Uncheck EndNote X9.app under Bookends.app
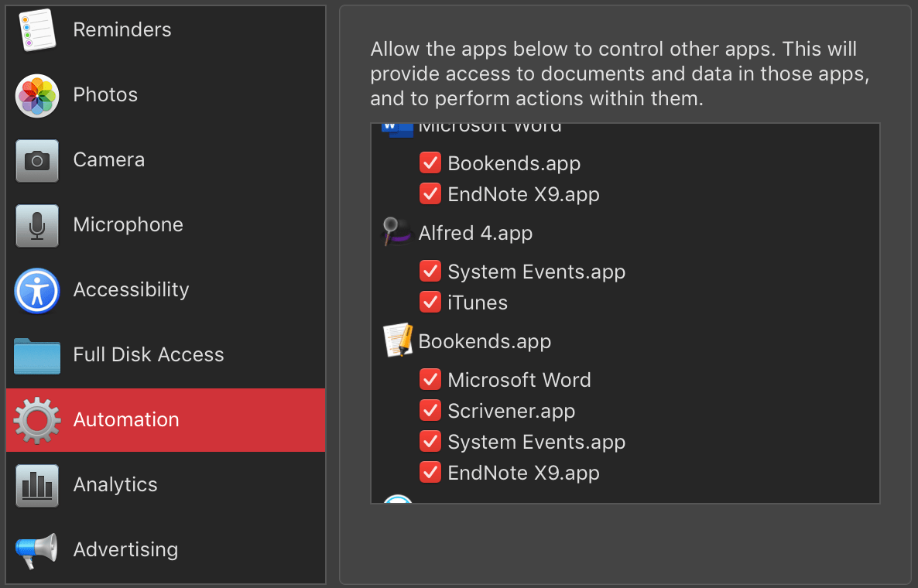918x588 pixels. [430, 472]
